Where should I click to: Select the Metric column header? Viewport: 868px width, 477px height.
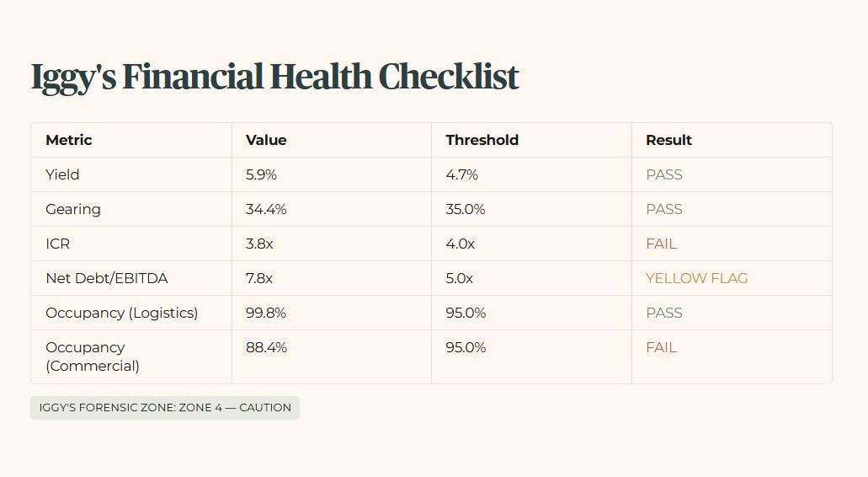point(69,140)
